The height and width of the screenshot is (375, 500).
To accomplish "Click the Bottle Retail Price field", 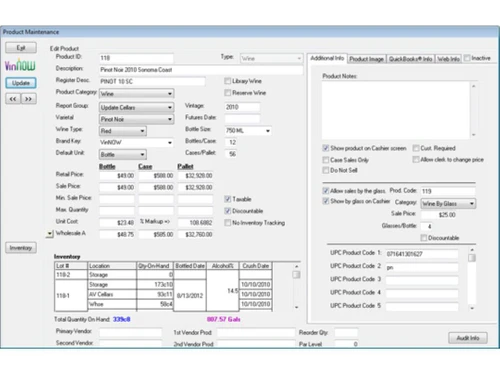I will [117, 176].
